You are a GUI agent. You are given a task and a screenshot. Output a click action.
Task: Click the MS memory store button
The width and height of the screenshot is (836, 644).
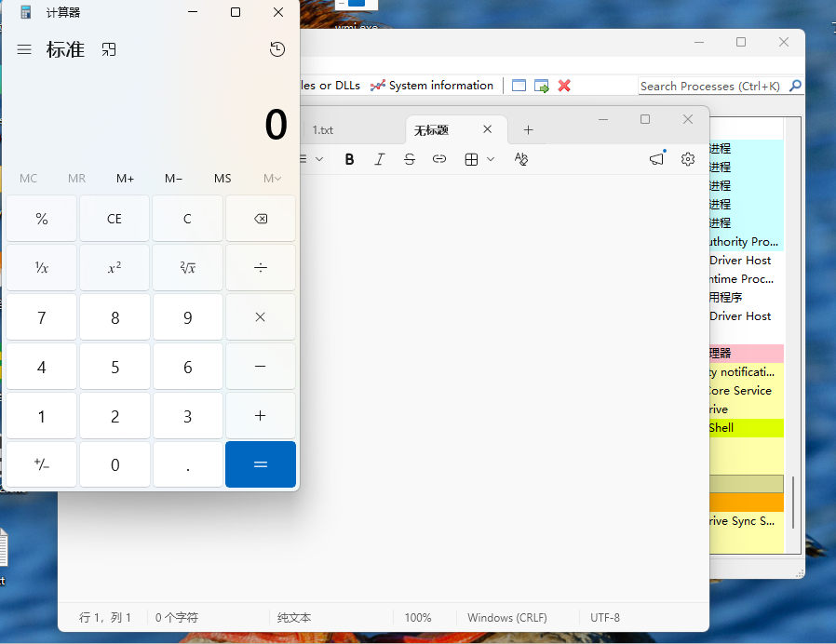(x=222, y=179)
